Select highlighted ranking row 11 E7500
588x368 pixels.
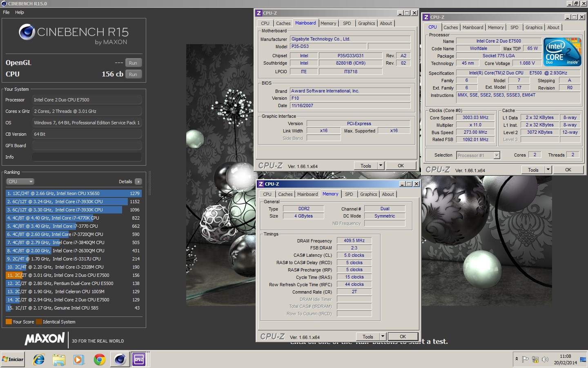click(73, 275)
